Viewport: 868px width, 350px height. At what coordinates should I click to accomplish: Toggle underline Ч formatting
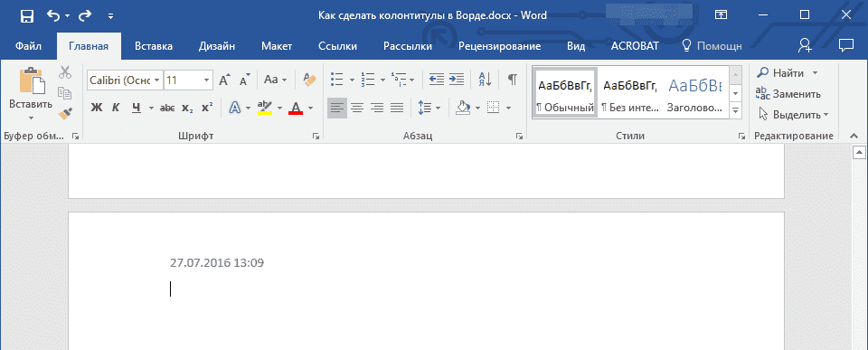click(x=137, y=108)
